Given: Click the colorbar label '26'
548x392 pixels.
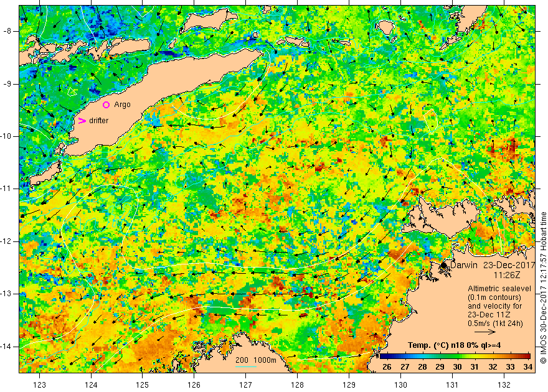Looking at the screenshot, I should point(387,367).
